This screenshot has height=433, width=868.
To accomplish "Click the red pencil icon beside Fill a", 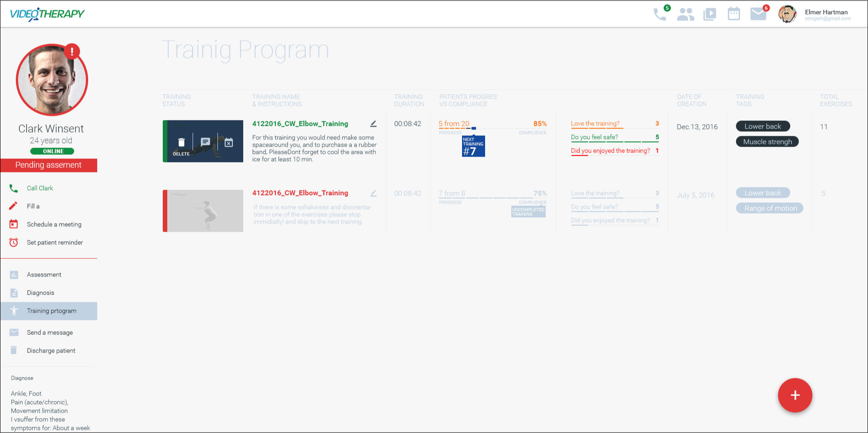I will pos(14,206).
